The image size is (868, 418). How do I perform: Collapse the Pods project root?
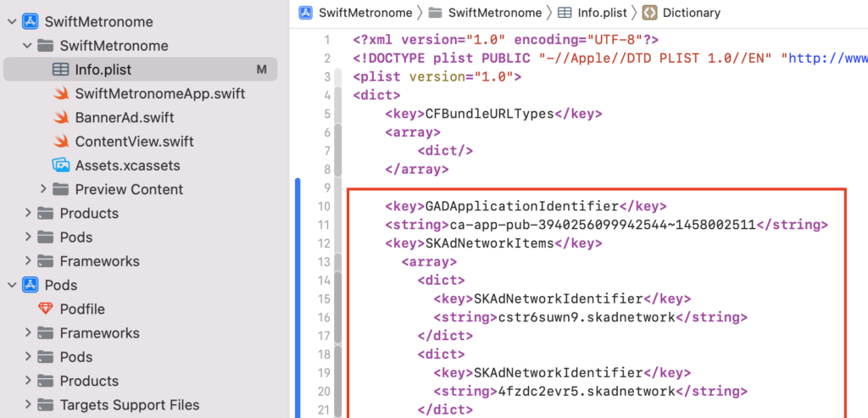coord(12,285)
